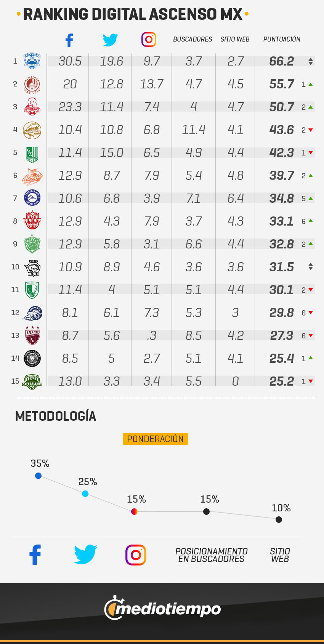This screenshot has width=324, height=644.
Task: Select the Atlético San Luis team logo
Action: pos(32,84)
